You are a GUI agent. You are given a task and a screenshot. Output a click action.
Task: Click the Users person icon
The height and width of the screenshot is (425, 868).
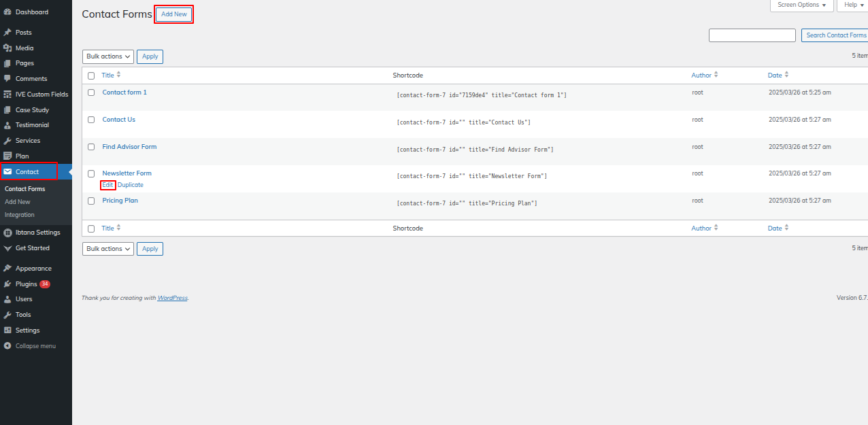(7, 299)
